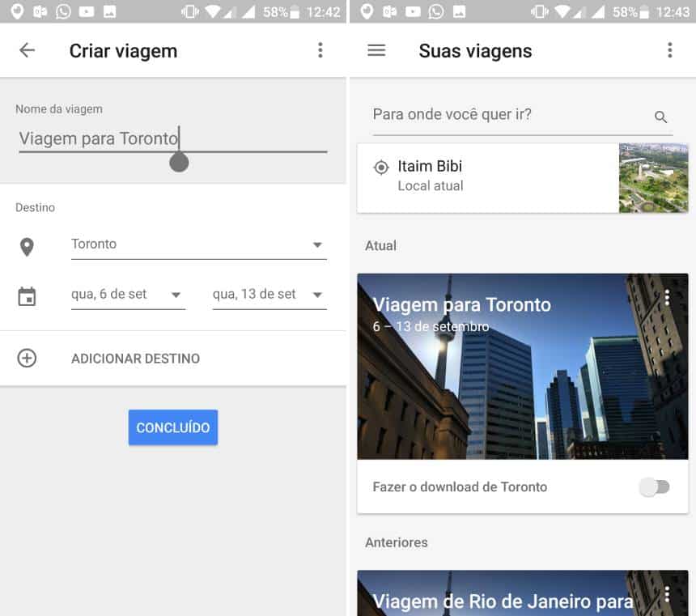Open hamburger menu on Suas viagens
The width and height of the screenshot is (696, 616).
pos(376,50)
